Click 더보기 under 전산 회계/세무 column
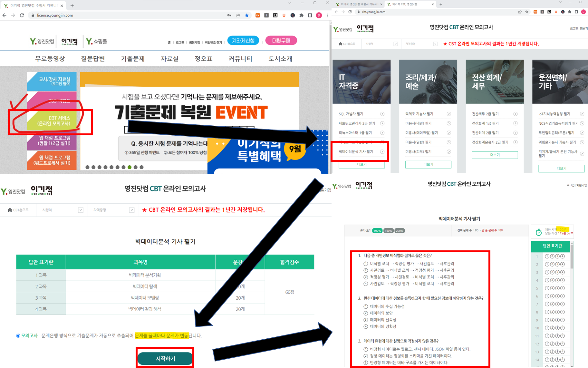The width and height of the screenshot is (588, 368). (495, 155)
